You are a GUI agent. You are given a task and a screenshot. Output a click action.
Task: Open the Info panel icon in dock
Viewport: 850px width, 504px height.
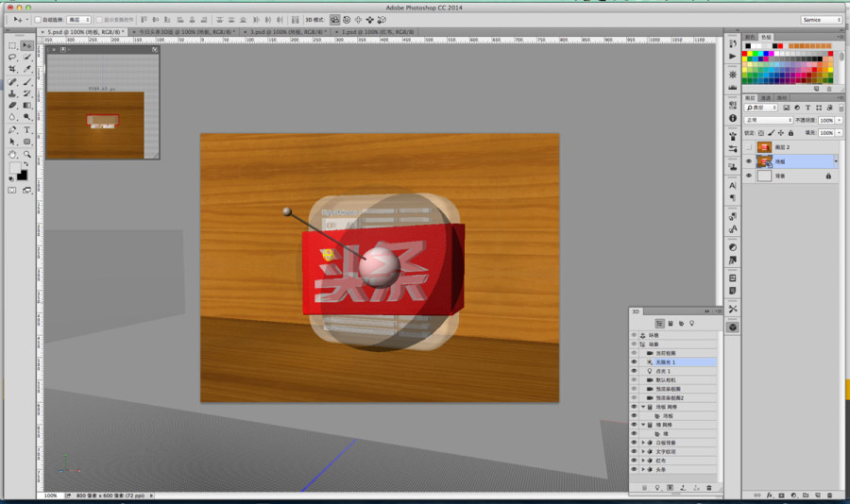[733, 118]
